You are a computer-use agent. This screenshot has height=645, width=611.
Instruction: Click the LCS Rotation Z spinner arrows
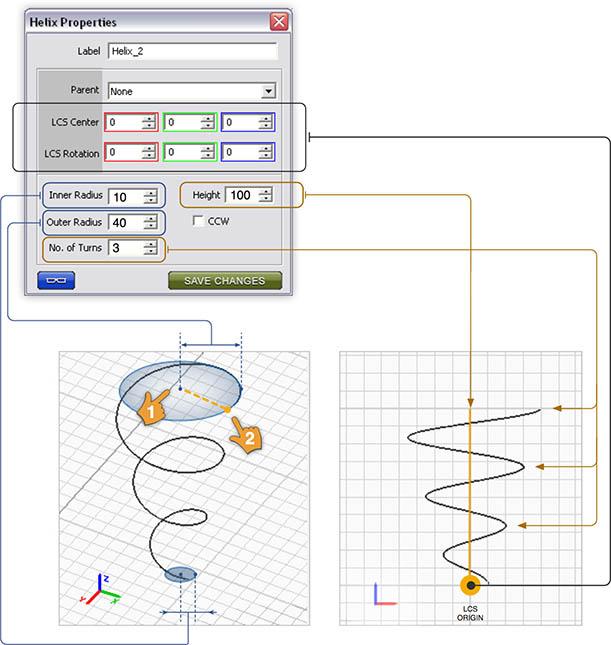pyautogui.click(x=265, y=152)
